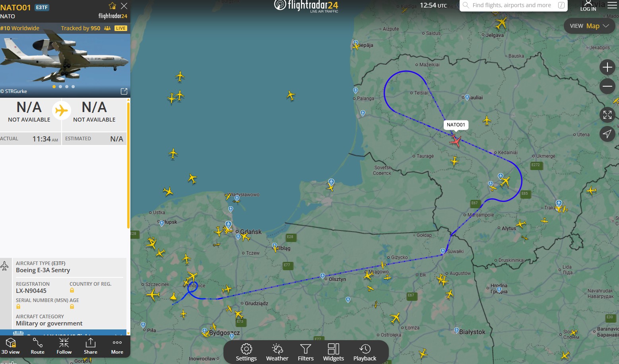Click the Boeing E-3A Sentry aircraft type text
Screen dimensions: 619x364
click(43, 270)
